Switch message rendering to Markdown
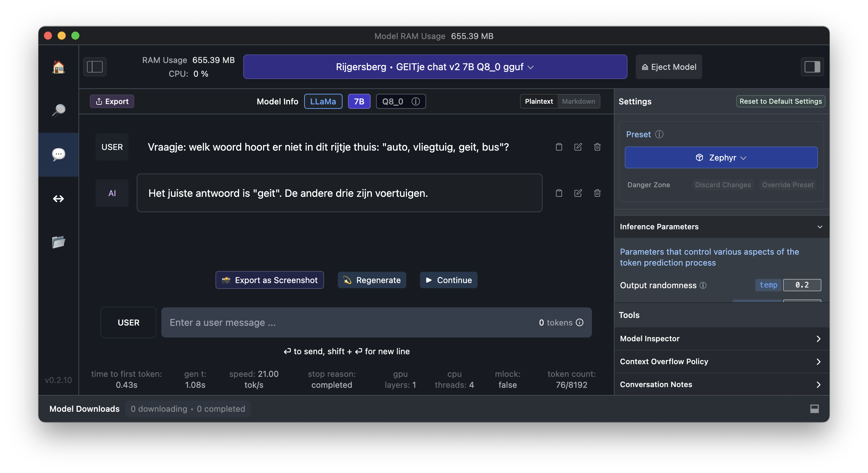 coord(578,102)
